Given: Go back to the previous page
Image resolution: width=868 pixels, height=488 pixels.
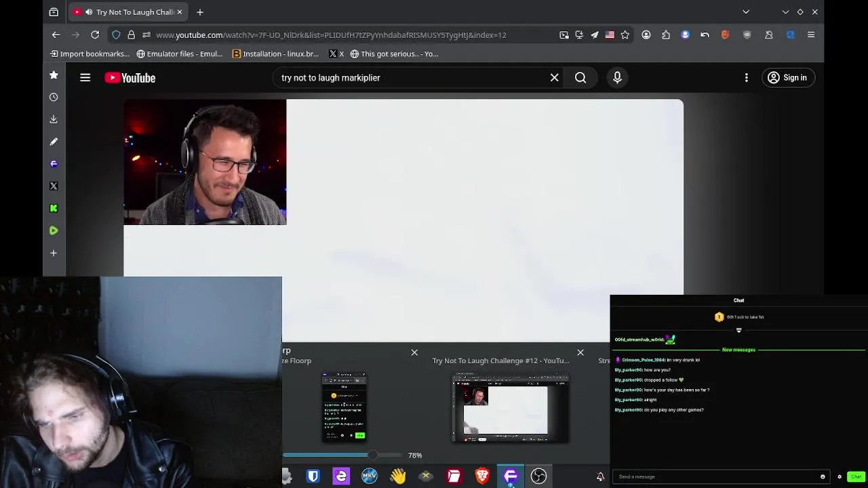Looking at the screenshot, I should point(56,35).
